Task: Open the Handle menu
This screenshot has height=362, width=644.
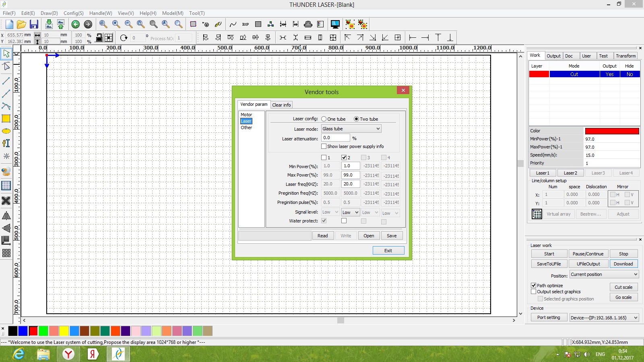Action: click(101, 13)
